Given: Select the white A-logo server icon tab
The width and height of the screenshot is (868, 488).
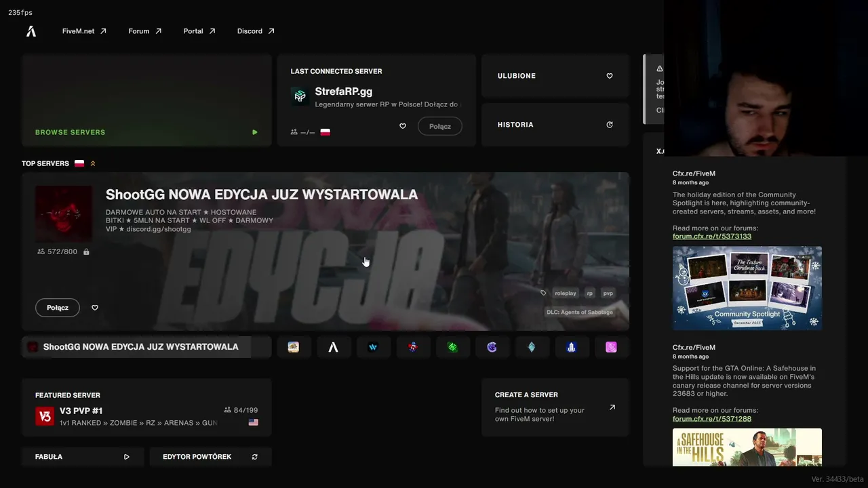Looking at the screenshot, I should click(x=333, y=347).
